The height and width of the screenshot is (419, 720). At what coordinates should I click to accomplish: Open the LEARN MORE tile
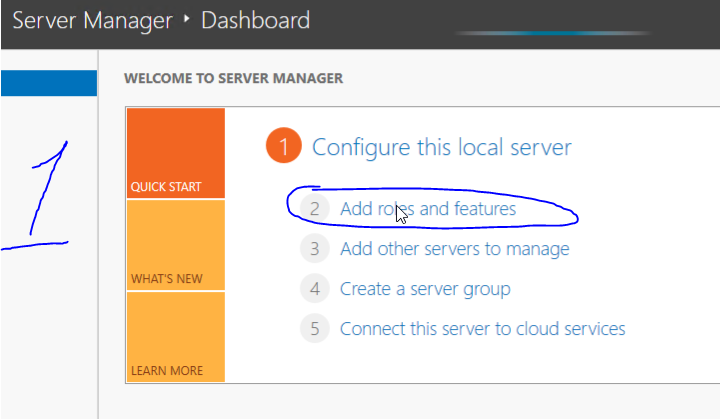175,338
